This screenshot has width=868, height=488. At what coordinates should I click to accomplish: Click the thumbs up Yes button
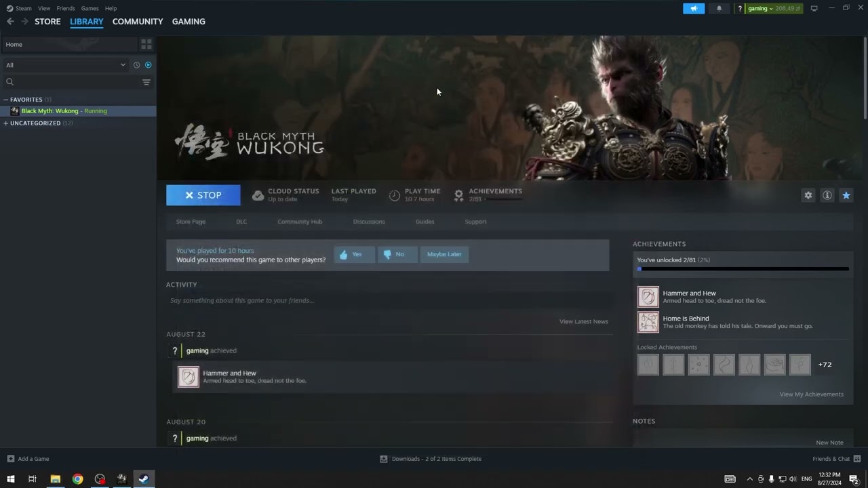click(354, 254)
